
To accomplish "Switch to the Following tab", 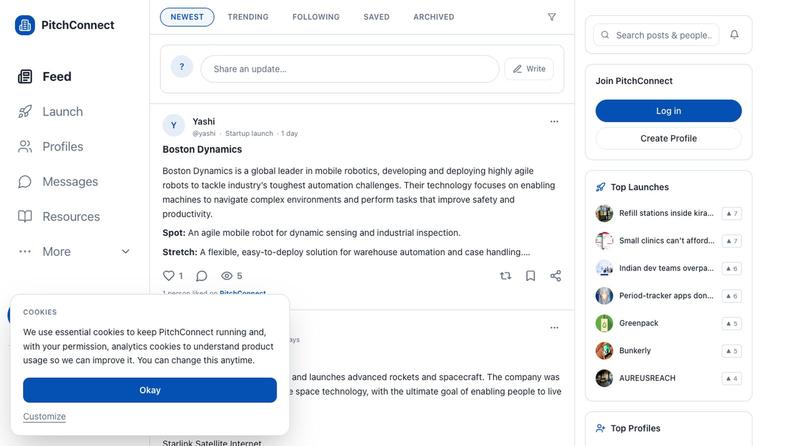I will [x=316, y=17].
